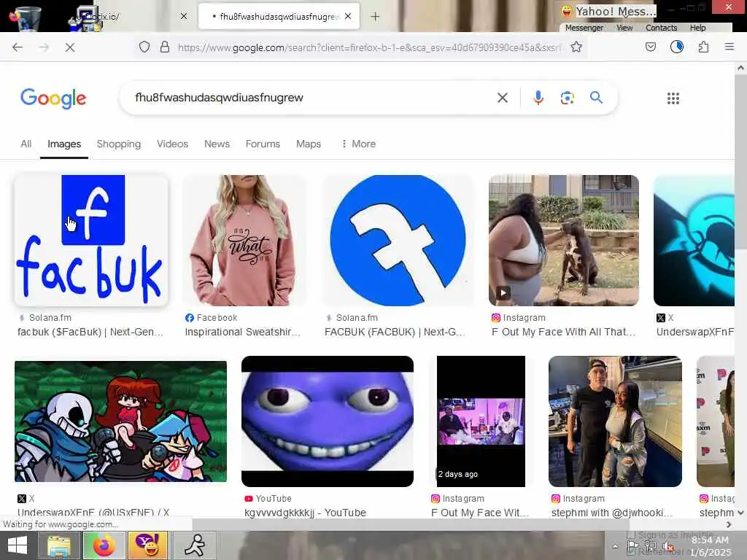Viewport: 747px width, 560px height.
Task: Click the magnifier search button
Action: pos(596,98)
